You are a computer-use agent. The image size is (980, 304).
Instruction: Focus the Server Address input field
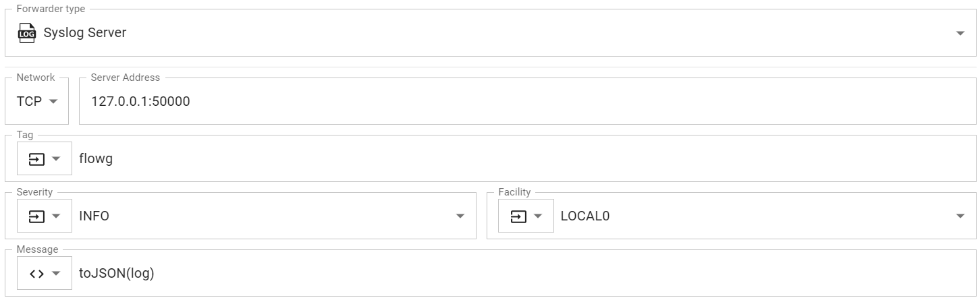pos(526,102)
